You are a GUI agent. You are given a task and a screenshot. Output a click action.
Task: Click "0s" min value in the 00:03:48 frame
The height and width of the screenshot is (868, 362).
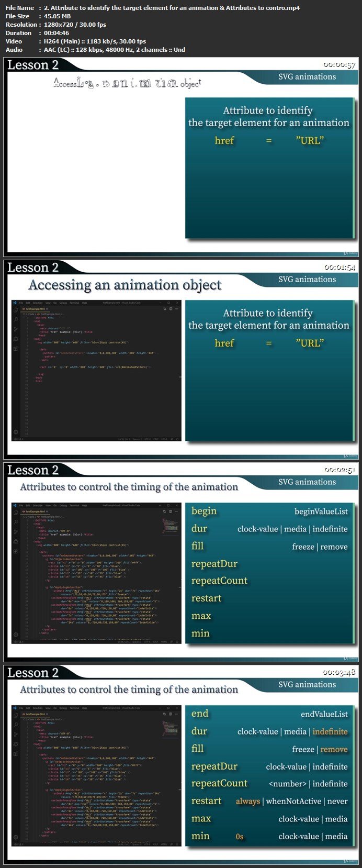(x=240, y=837)
